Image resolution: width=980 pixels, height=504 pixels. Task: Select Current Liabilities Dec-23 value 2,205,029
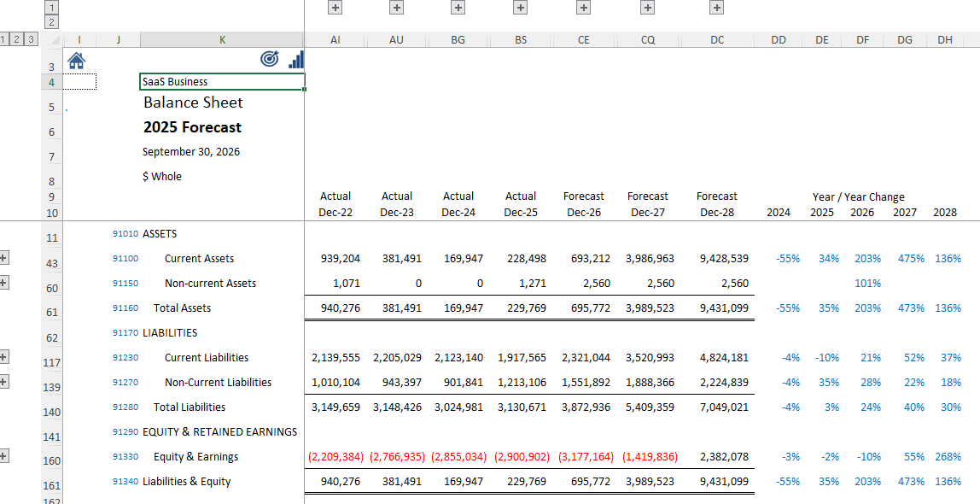click(397, 358)
